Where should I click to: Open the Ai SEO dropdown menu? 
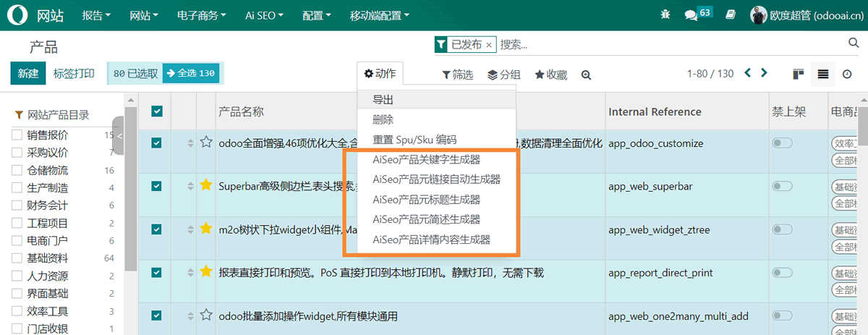pos(264,14)
